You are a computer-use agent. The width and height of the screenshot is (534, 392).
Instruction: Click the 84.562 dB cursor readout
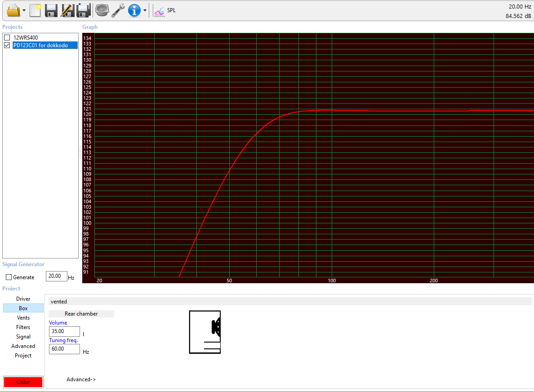518,16
